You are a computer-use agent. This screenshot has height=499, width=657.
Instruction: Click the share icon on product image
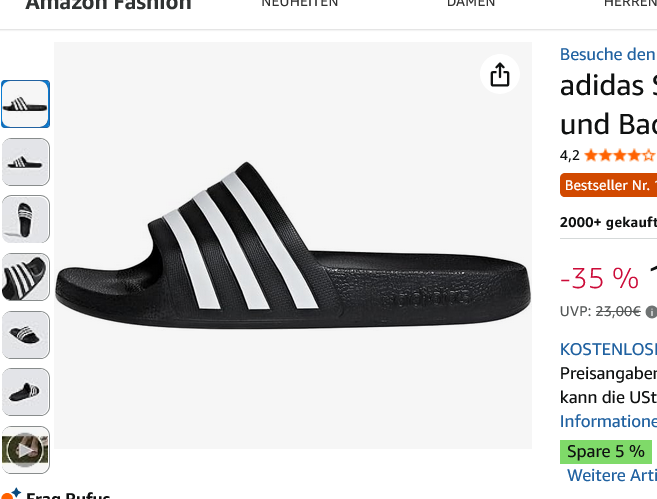[500, 75]
